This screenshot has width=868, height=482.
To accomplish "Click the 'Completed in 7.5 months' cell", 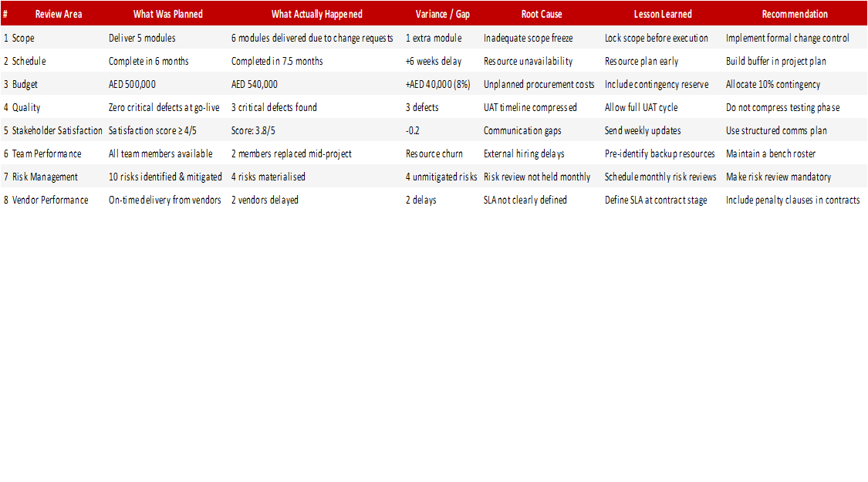I will (277, 62).
